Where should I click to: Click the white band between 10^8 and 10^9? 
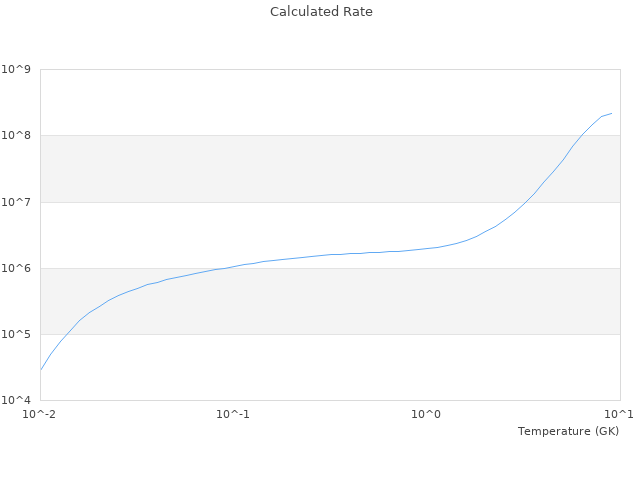(300, 102)
